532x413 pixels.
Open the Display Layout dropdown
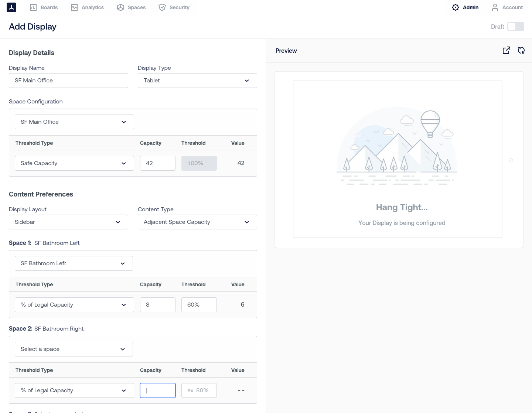(68, 222)
